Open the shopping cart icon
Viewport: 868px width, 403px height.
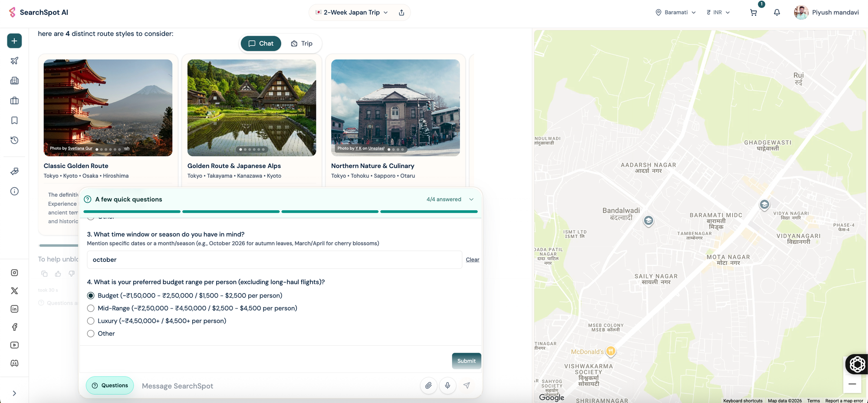pos(753,13)
